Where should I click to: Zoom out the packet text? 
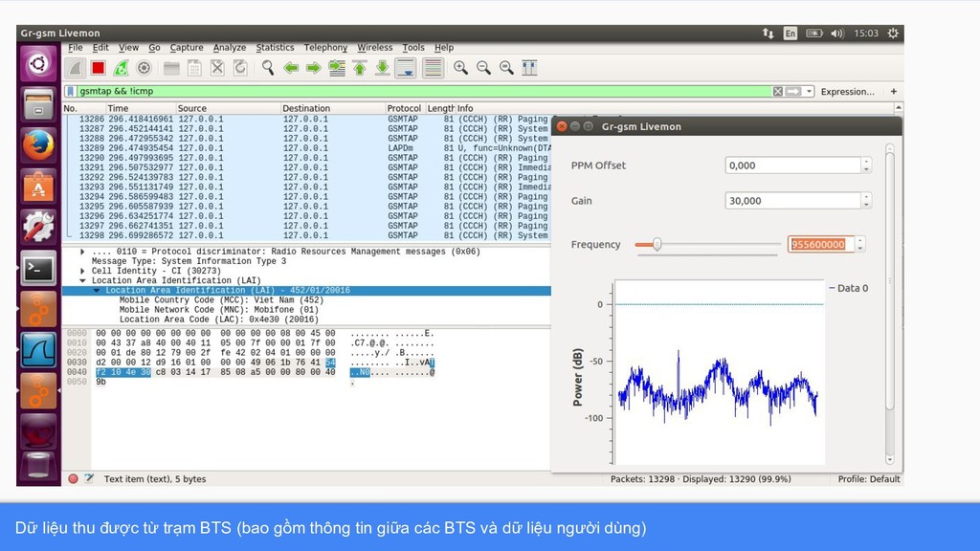tap(483, 68)
